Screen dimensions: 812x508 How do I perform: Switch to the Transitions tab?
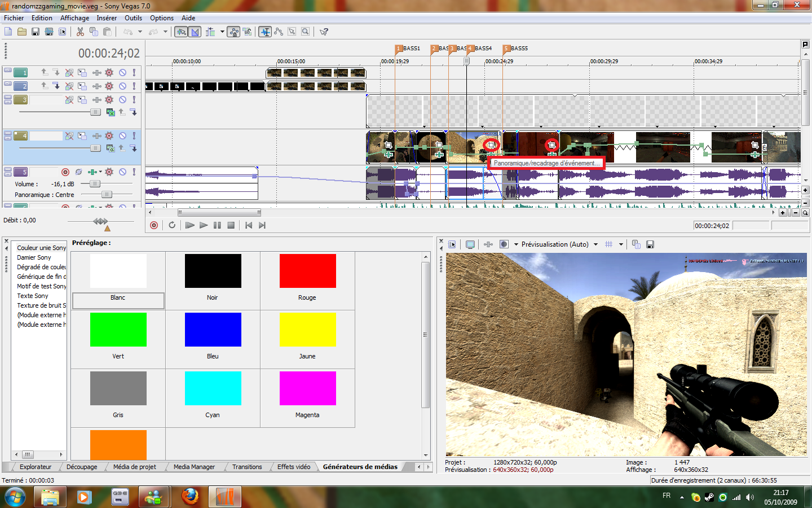coord(247,467)
